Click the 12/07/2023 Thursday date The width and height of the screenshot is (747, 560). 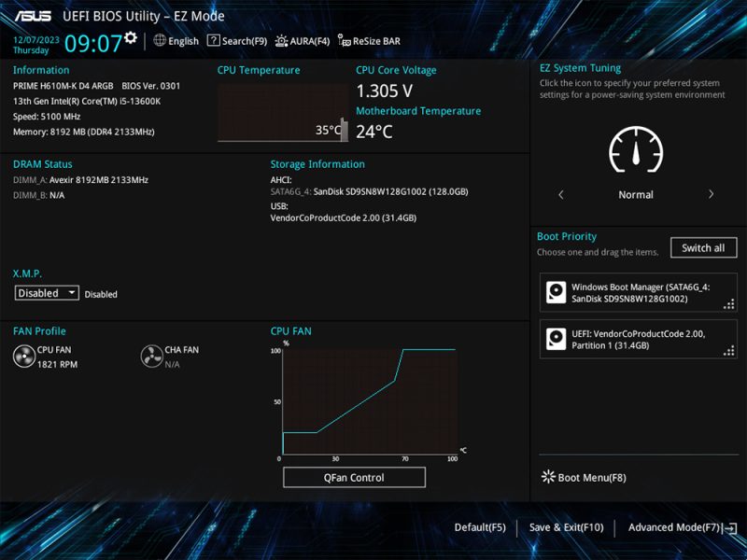[36, 45]
